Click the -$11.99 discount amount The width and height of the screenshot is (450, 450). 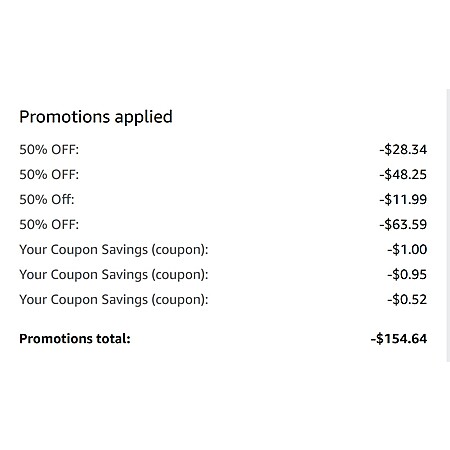click(x=403, y=199)
